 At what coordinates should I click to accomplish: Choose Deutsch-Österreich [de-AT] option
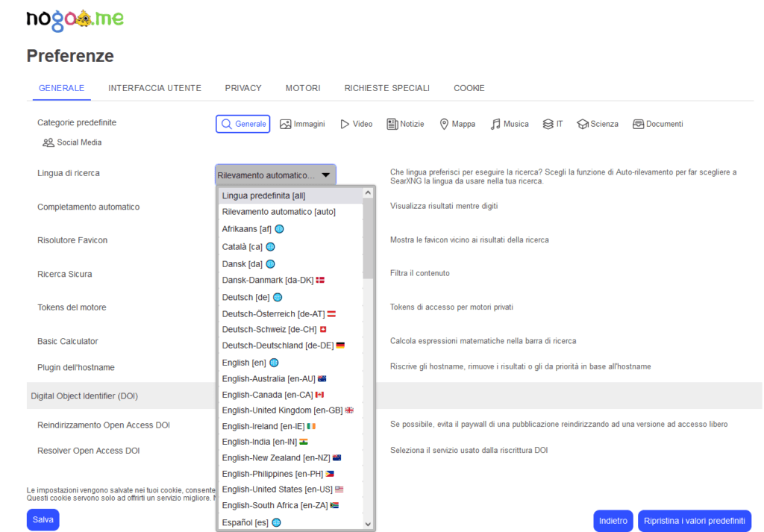coord(290,313)
